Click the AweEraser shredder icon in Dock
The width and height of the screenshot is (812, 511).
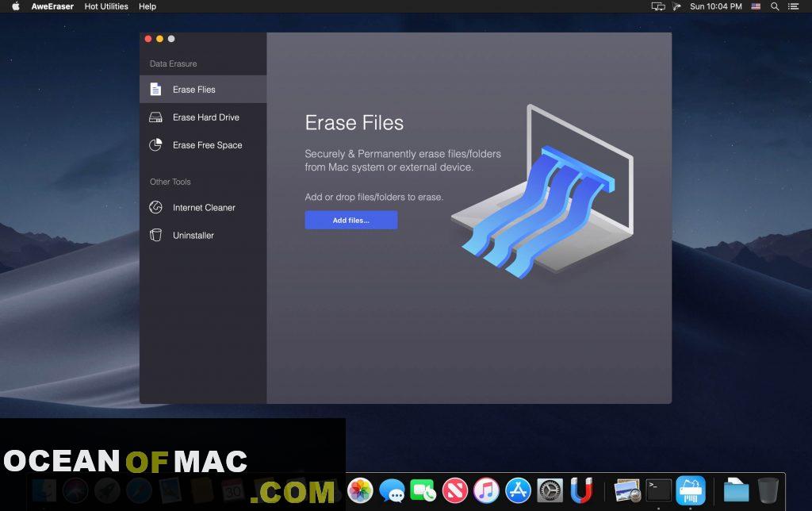[x=691, y=490]
